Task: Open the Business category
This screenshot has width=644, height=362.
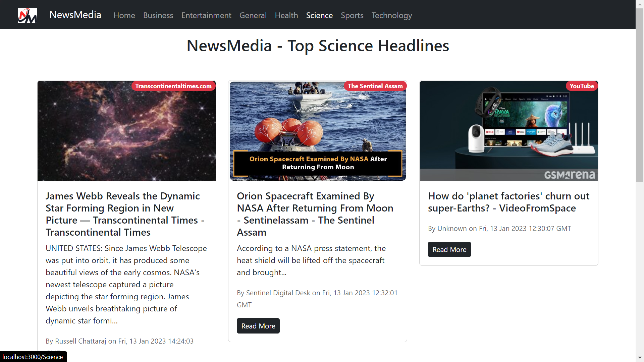Action: pos(158,15)
